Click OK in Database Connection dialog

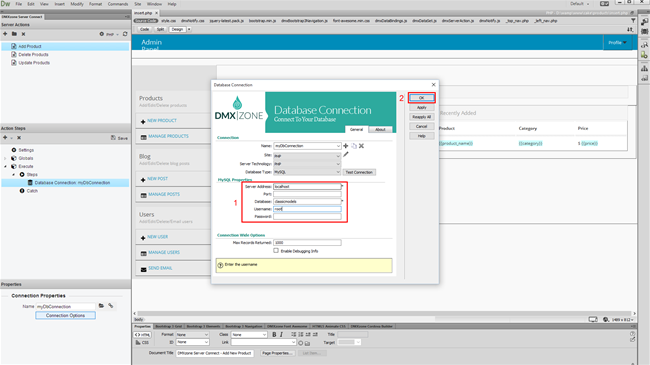tap(422, 98)
